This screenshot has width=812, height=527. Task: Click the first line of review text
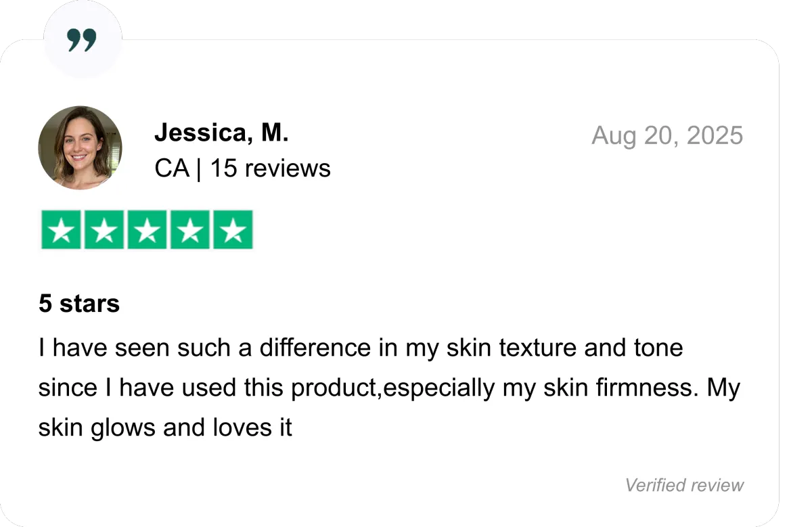coord(361,348)
